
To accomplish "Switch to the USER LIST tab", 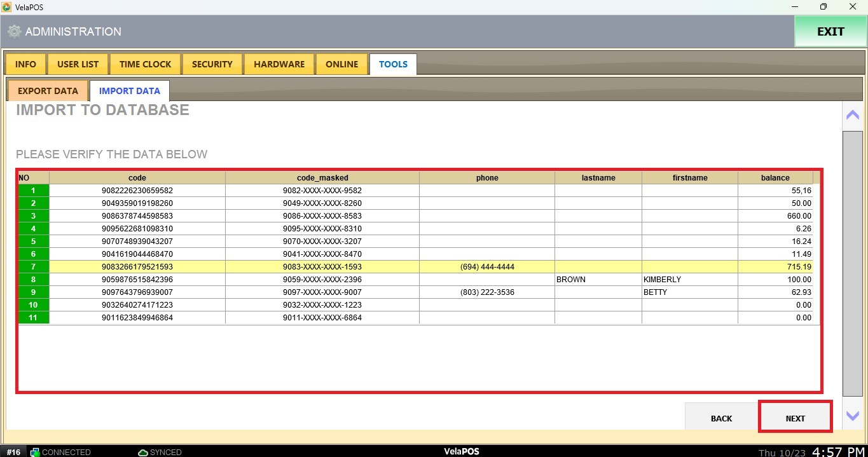I will point(78,64).
